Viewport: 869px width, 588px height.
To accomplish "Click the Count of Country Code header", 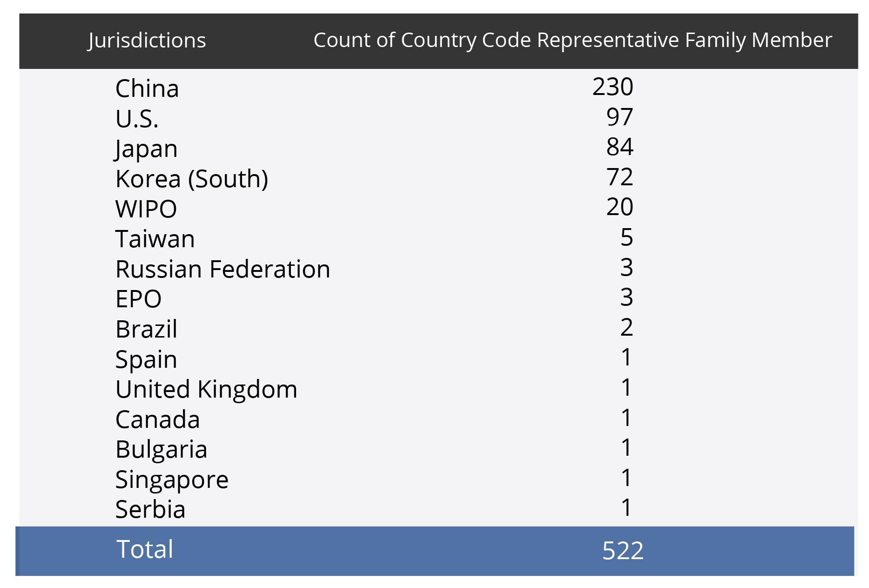I will (573, 41).
